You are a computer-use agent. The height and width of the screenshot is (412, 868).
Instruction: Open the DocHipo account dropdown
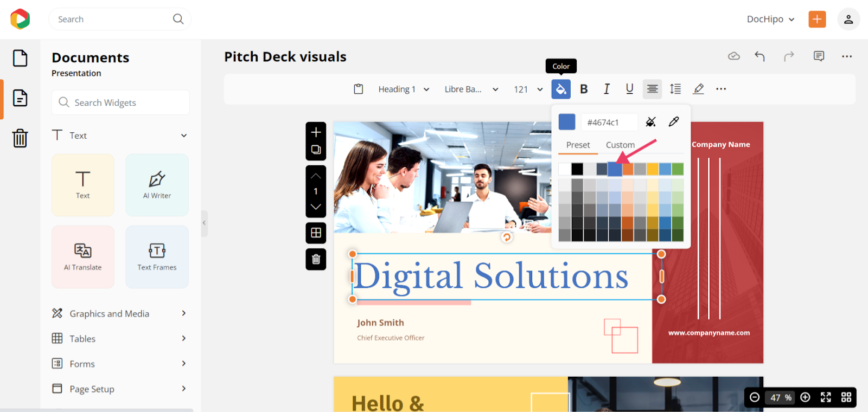pos(771,19)
